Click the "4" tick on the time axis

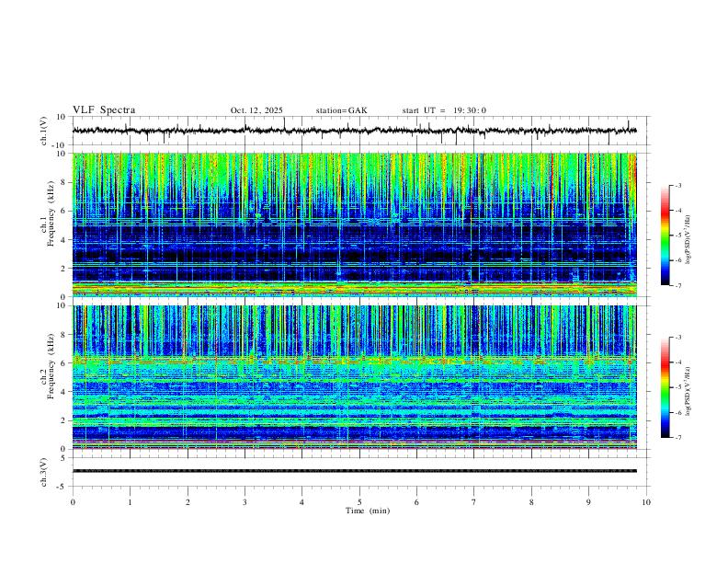(301, 502)
